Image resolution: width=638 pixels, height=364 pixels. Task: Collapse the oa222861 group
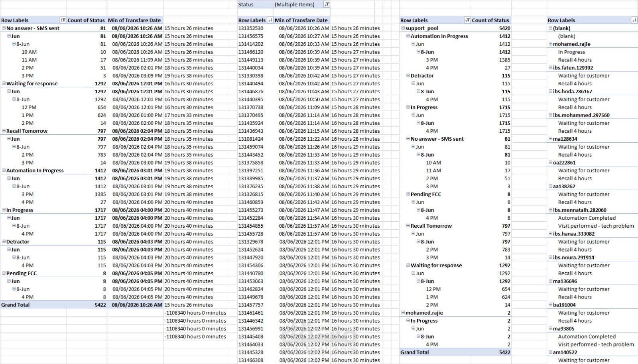[x=550, y=162]
